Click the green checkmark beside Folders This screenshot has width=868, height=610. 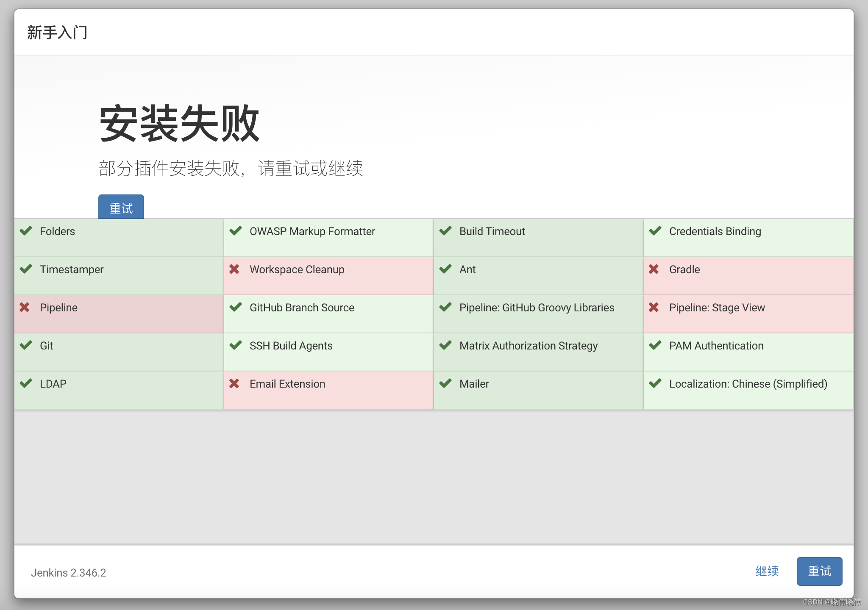[x=26, y=231]
